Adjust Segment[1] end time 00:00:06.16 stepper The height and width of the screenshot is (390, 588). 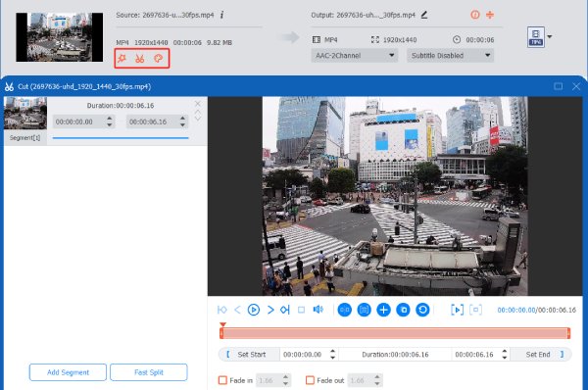click(182, 122)
